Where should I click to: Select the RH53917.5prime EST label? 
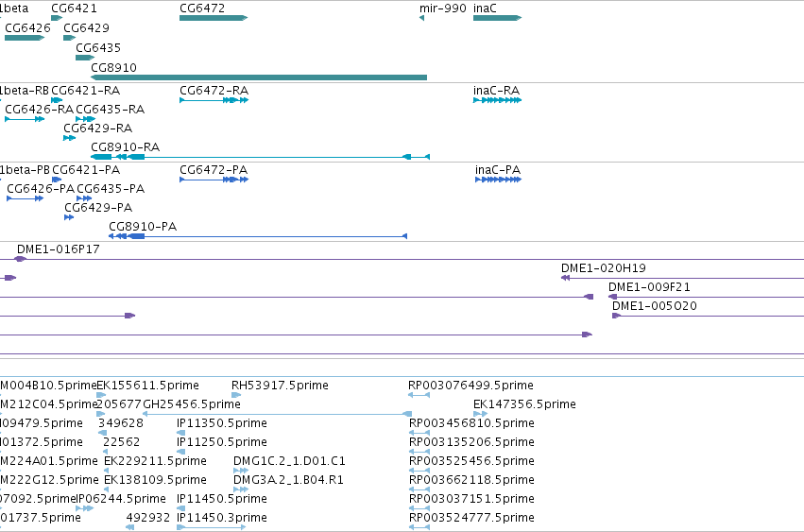tap(280, 386)
